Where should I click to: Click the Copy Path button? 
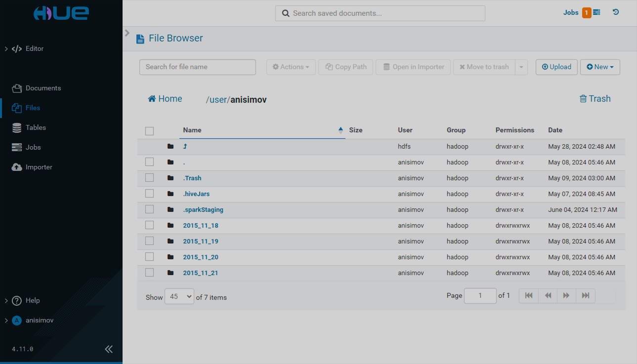pyautogui.click(x=346, y=67)
